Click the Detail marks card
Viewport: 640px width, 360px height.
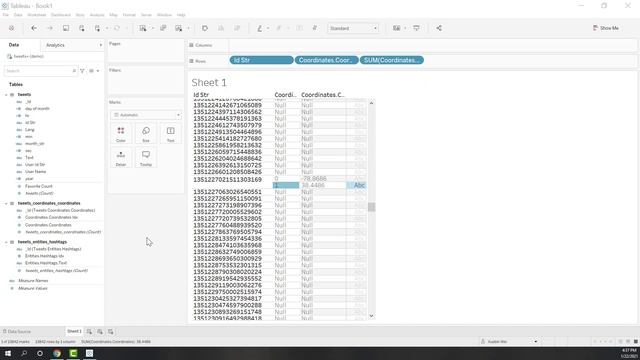click(x=121, y=158)
